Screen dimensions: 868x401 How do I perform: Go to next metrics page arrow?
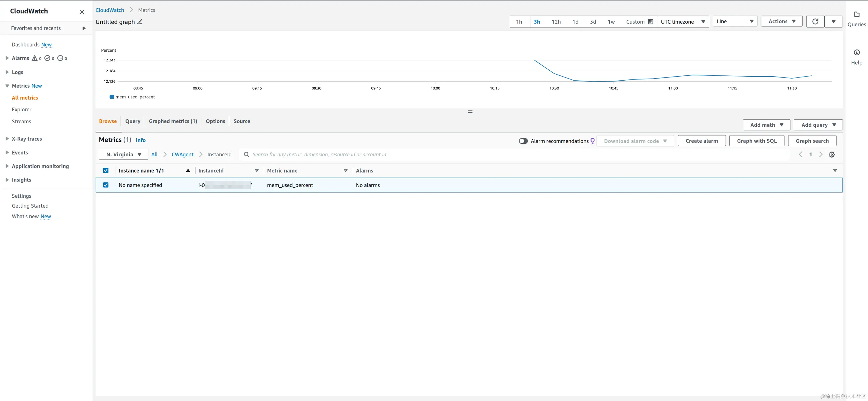point(821,155)
